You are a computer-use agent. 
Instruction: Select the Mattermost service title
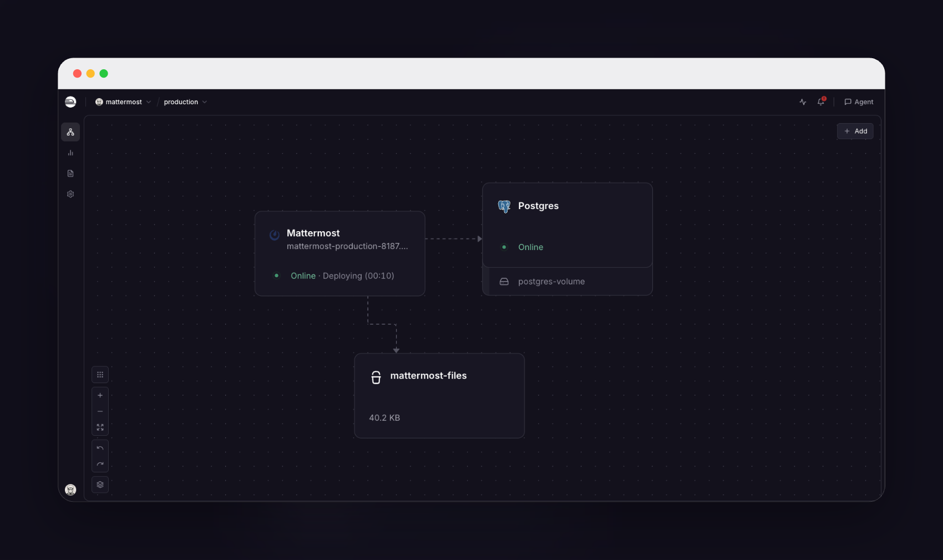click(313, 233)
